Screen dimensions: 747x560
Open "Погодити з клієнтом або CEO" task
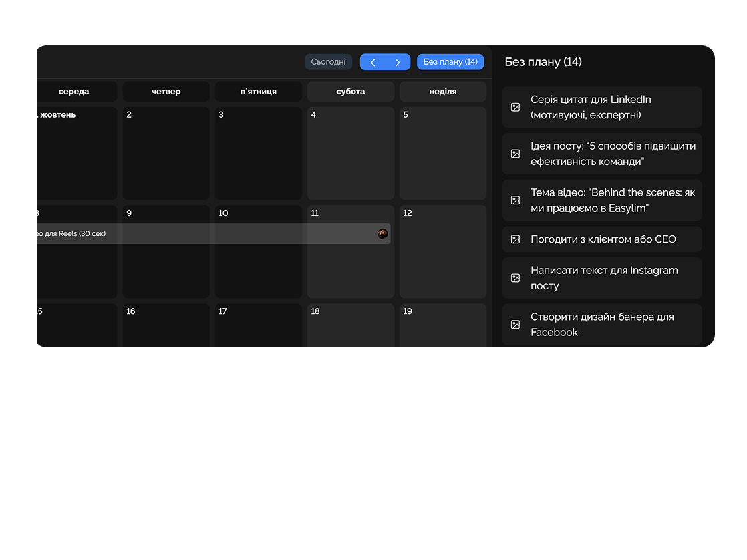point(603,239)
